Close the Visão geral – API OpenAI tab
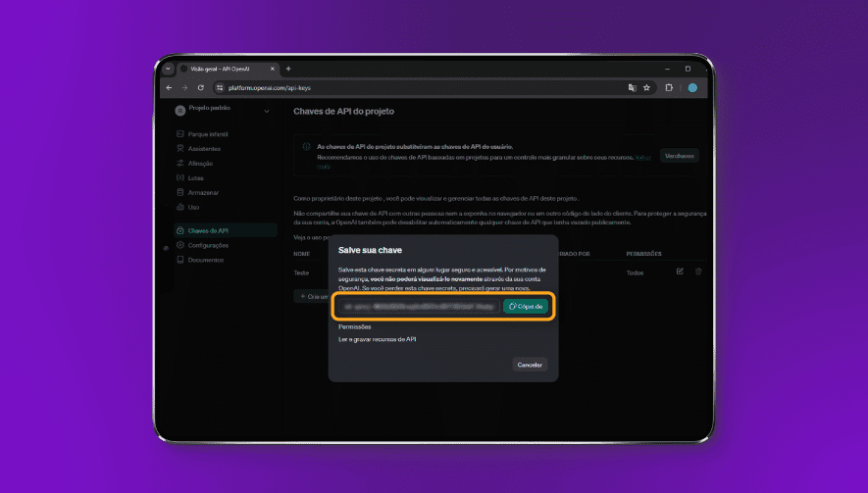The width and height of the screenshot is (868, 493). tap(273, 70)
